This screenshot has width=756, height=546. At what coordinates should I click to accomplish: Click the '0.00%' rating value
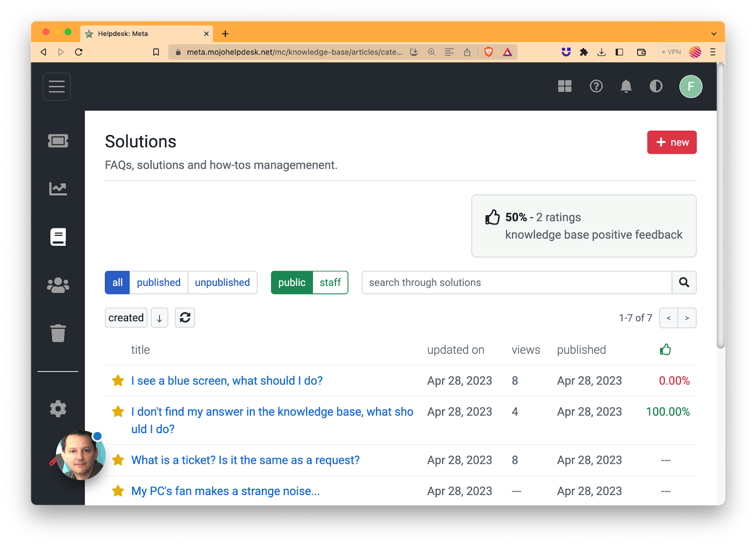(x=674, y=381)
